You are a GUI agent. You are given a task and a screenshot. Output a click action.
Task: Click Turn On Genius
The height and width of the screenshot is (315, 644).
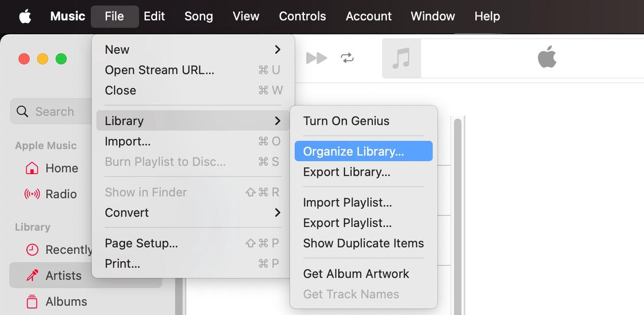[346, 121]
